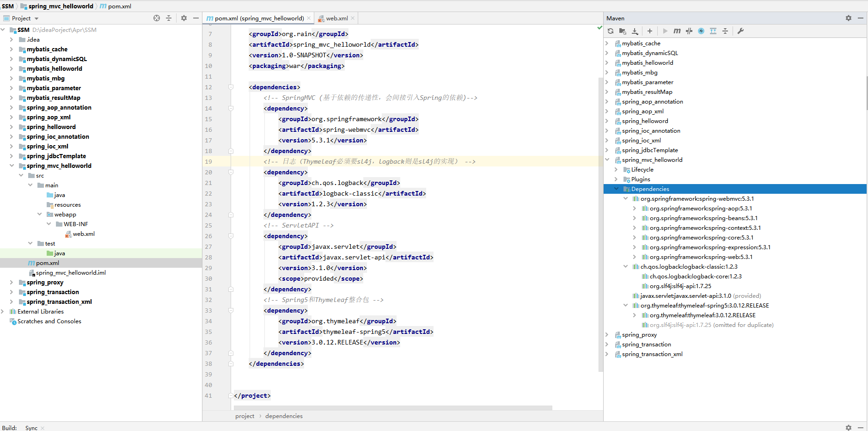Fold the dependencies block at line 12

pos(231,87)
